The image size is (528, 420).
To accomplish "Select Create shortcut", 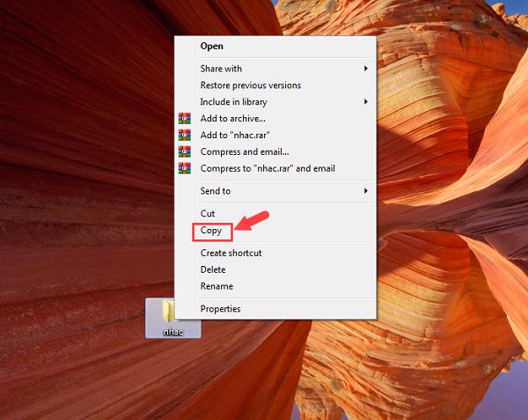I will 231,254.
